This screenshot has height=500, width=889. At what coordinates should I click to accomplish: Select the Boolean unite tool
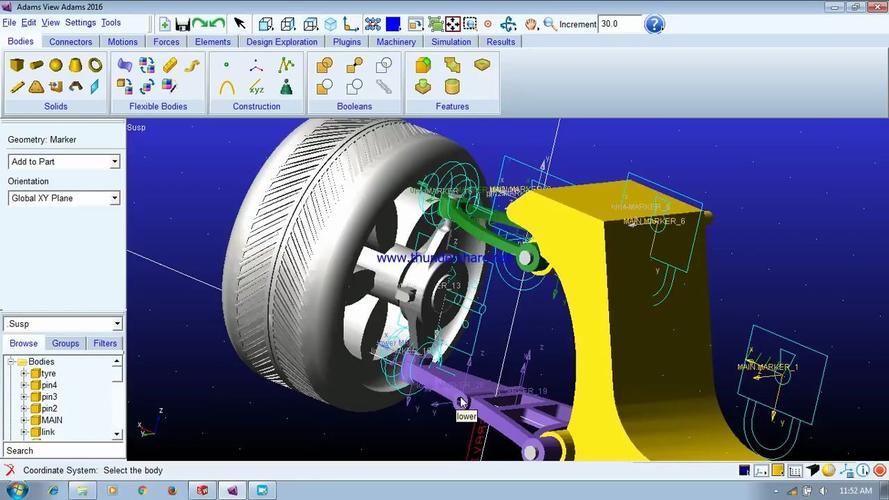(324, 66)
